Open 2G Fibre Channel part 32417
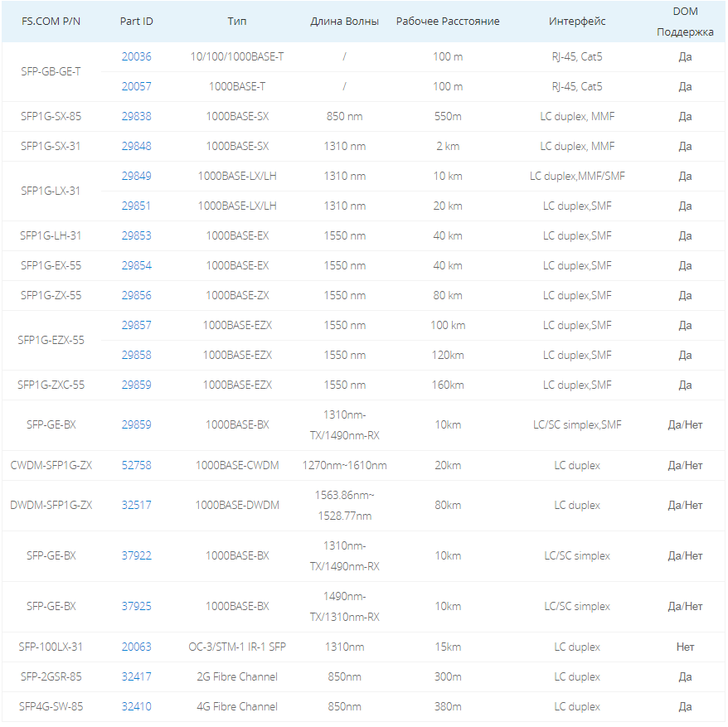This screenshot has height=727, width=728. click(136, 676)
